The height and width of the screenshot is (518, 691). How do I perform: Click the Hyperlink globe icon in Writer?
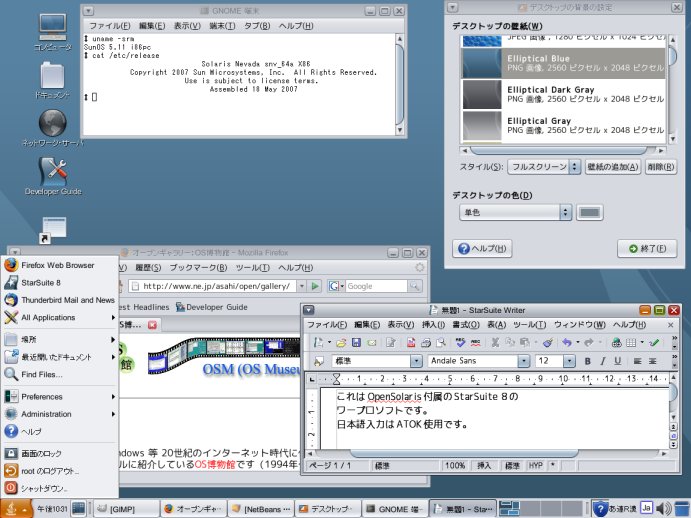pos(617,343)
